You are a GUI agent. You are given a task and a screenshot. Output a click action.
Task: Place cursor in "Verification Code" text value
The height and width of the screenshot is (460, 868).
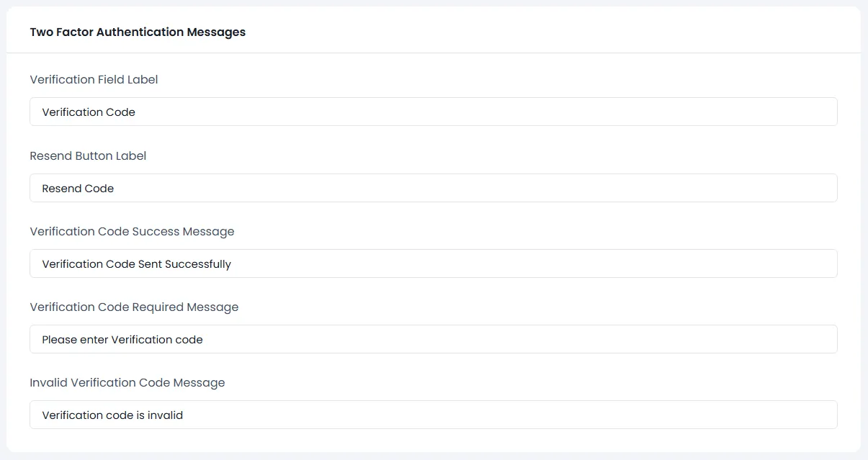click(x=89, y=112)
